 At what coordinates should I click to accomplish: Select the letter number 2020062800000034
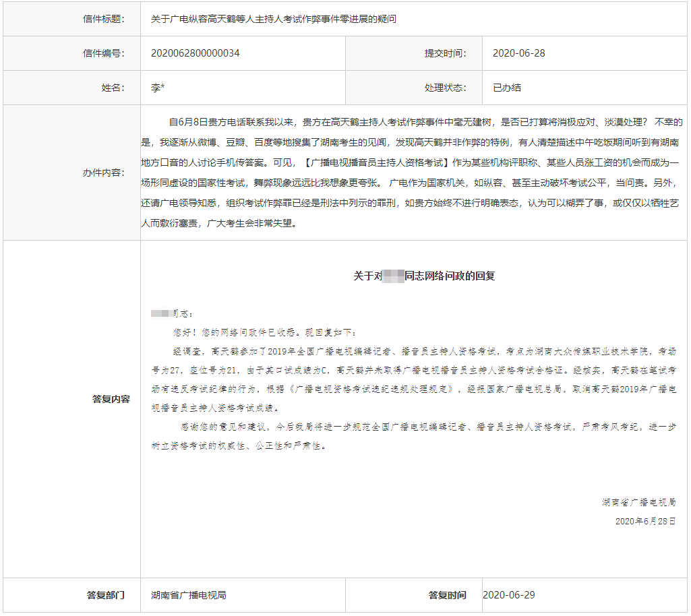[x=196, y=53]
